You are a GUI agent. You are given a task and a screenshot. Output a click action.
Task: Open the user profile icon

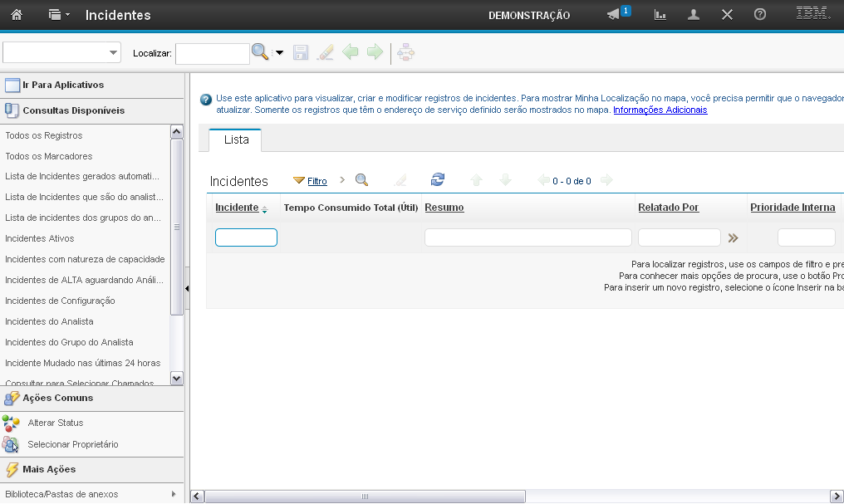pos(694,15)
